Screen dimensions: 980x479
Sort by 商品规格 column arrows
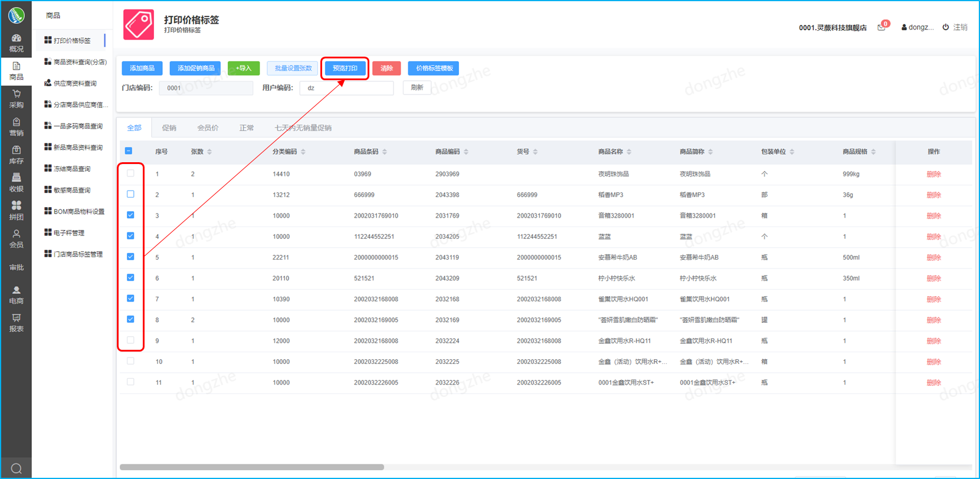pyautogui.click(x=873, y=152)
